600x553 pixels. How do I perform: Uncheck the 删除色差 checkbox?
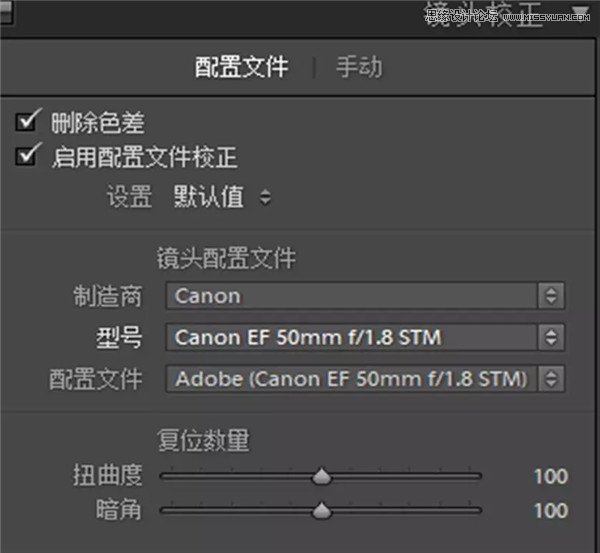coord(27,123)
